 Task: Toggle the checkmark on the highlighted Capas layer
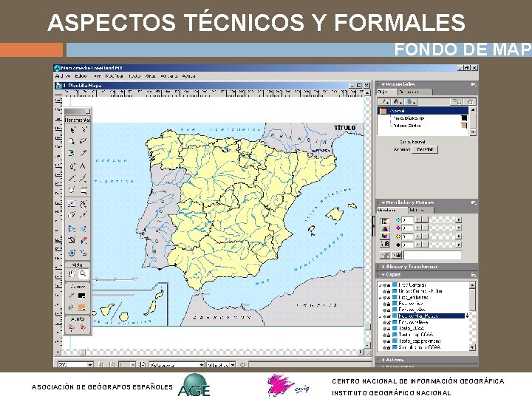(380, 316)
